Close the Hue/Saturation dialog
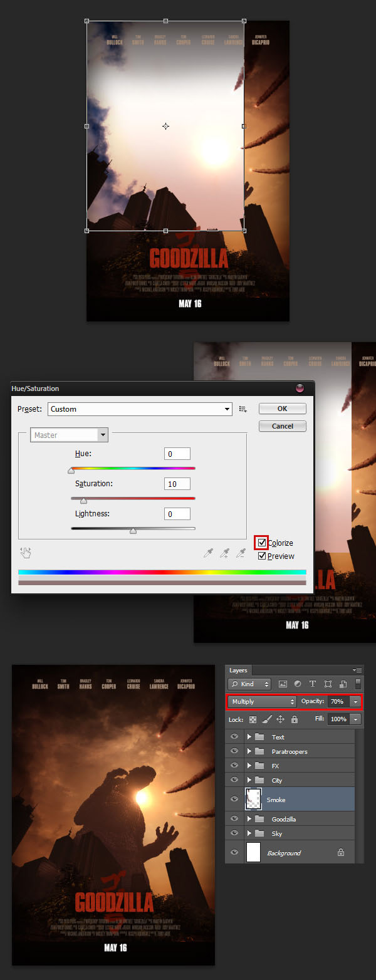This screenshot has height=980, width=376. coord(300,388)
